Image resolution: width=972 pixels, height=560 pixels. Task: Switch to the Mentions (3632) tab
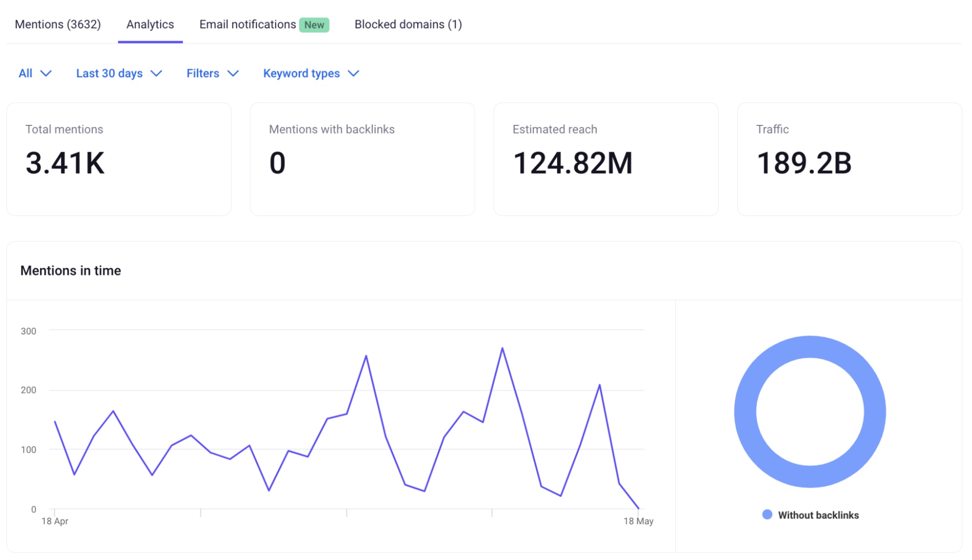tap(58, 24)
